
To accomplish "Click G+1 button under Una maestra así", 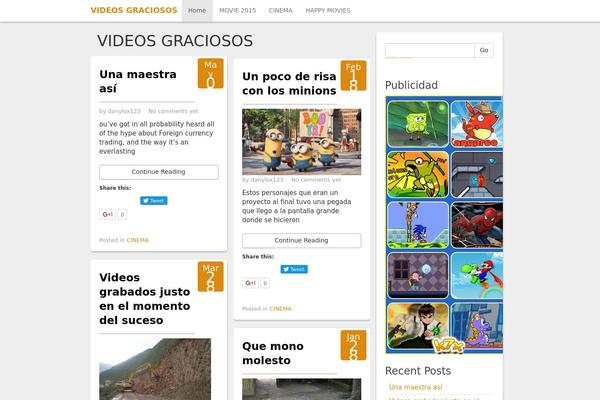I will point(108,214).
